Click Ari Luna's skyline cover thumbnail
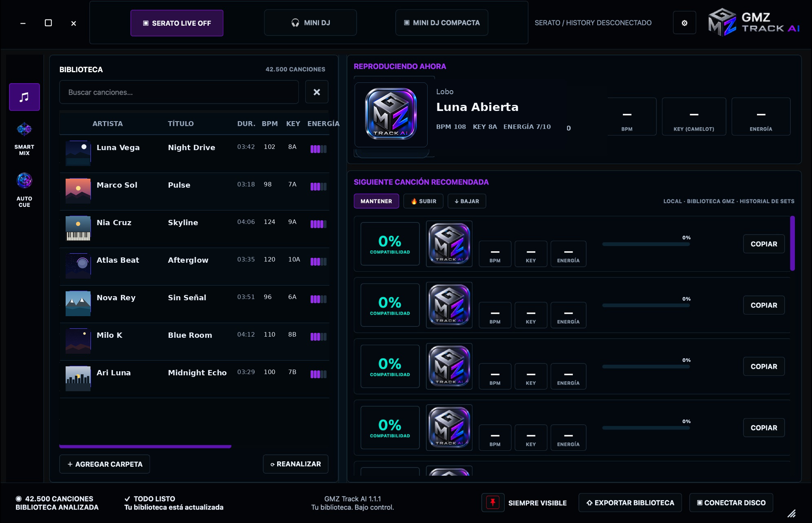This screenshot has width=812, height=523. click(78, 379)
